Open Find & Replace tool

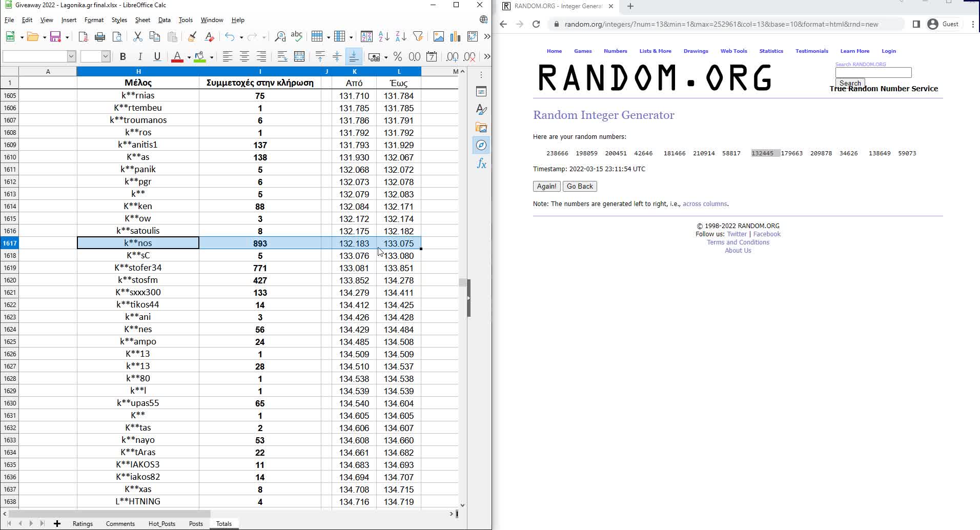pos(280,36)
